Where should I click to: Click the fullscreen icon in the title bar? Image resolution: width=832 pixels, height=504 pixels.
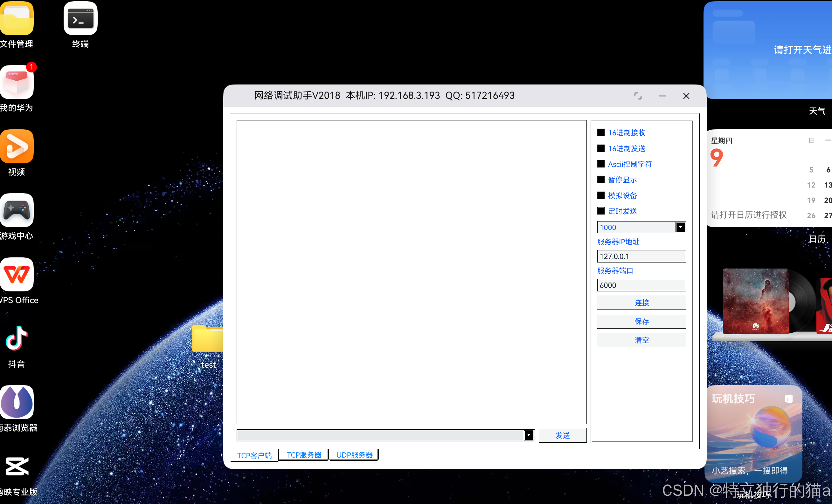pyautogui.click(x=637, y=96)
